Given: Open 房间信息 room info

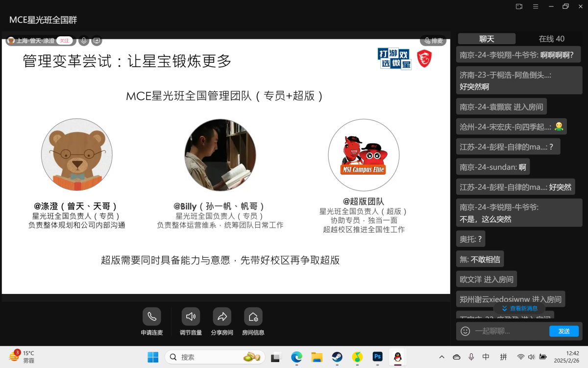Looking at the screenshot, I should click(253, 316).
